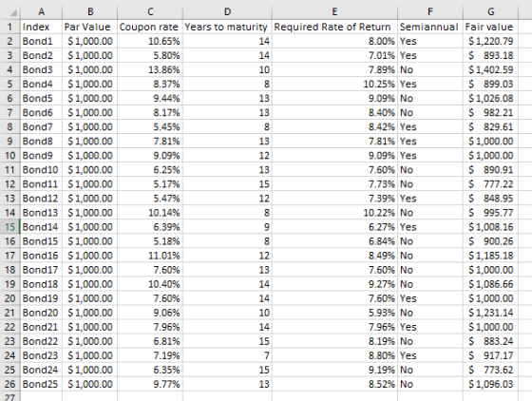Click Bond23 years to maturity 7 cell
Viewport: 532px width, 401px height.
point(227,355)
